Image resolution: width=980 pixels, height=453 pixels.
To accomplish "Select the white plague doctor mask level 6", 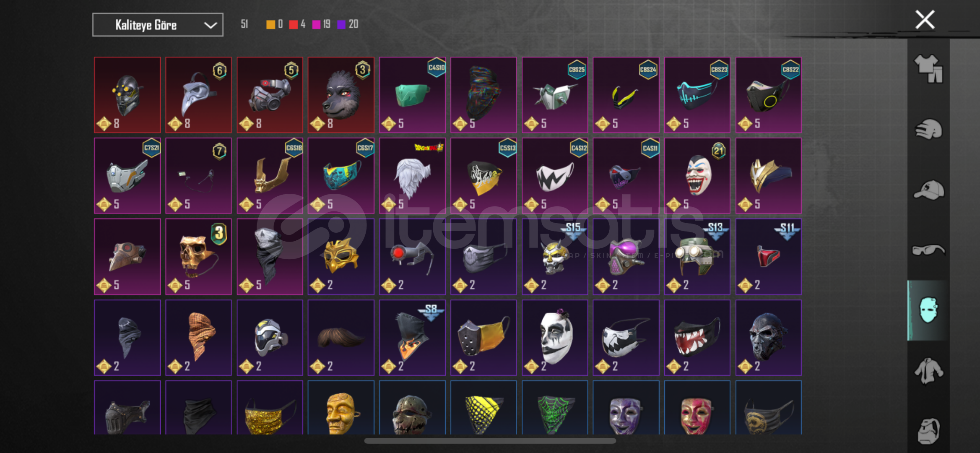I will click(x=198, y=95).
